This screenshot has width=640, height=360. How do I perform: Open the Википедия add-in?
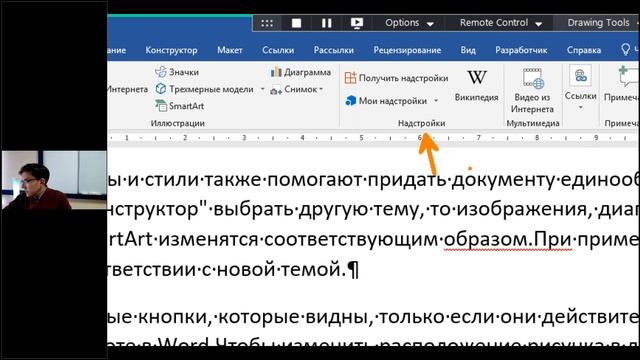[476, 85]
